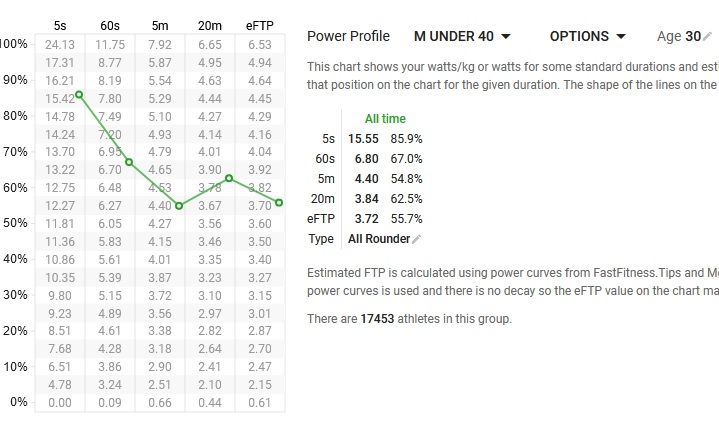Click the 24.13 cell at the chart top
The height and width of the screenshot is (432, 719).
[x=60, y=45]
